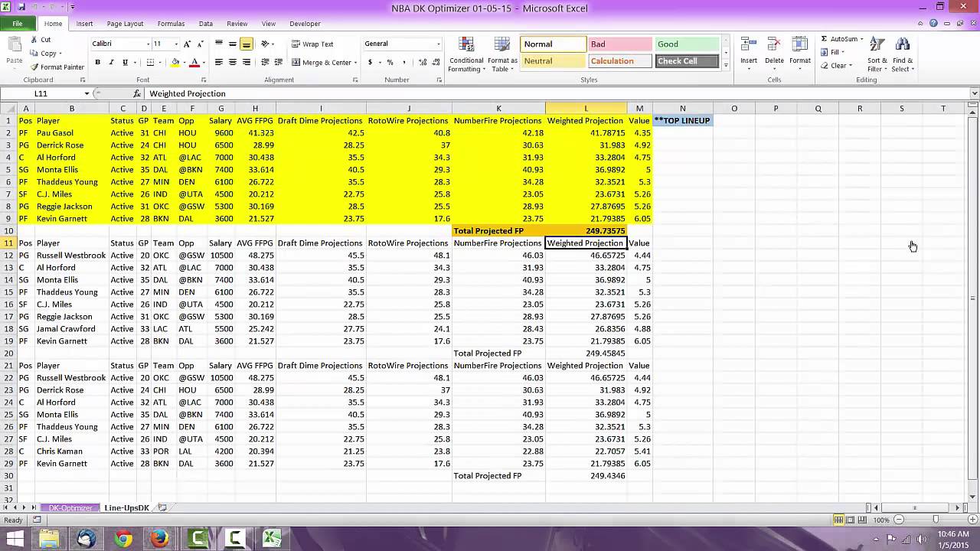Open the font color dropdown arrow
The height and width of the screenshot is (551, 980).
click(203, 62)
